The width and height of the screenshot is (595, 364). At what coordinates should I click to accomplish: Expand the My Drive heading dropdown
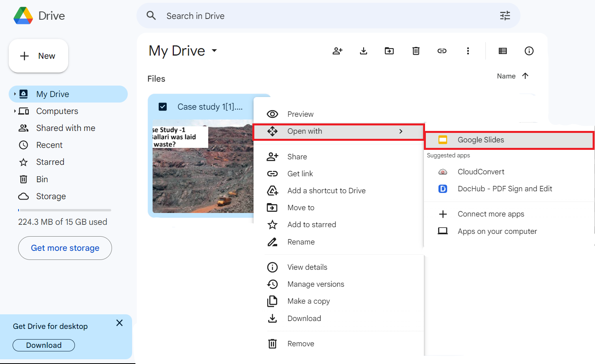[x=214, y=50]
